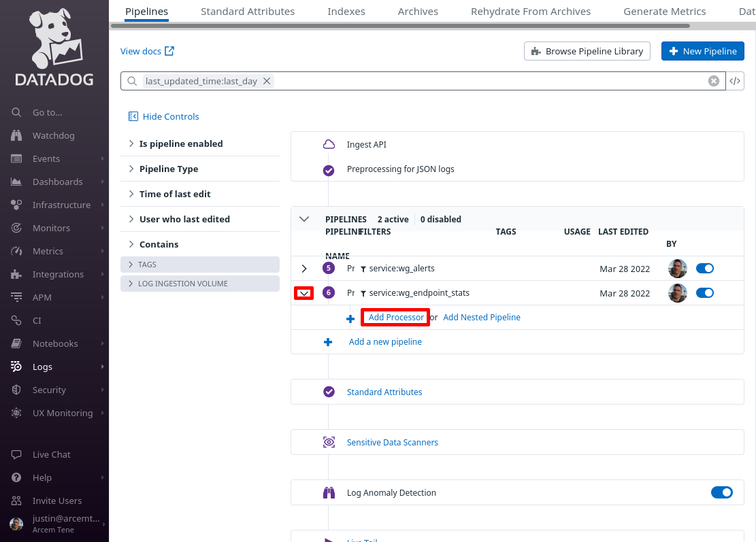Expand the TAGS facet group
Screen dimensions: 756x542
pyautogui.click(x=199, y=265)
